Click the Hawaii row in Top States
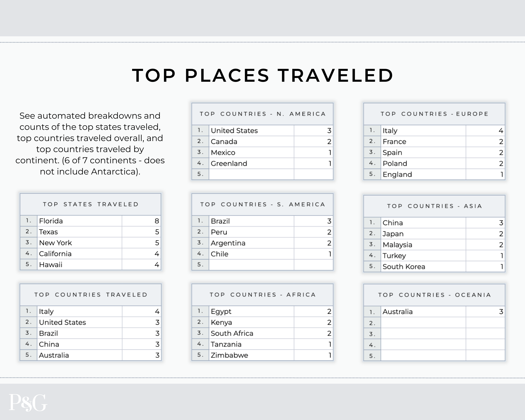 [79, 265]
